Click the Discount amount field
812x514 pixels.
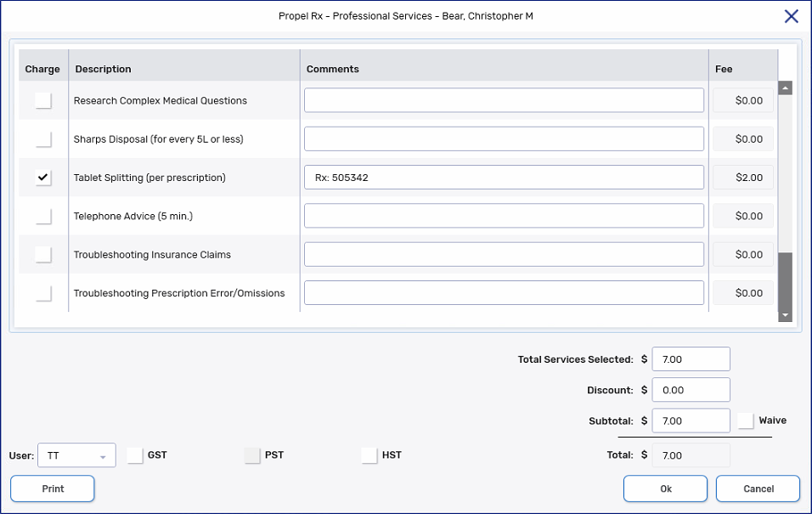[x=691, y=389]
